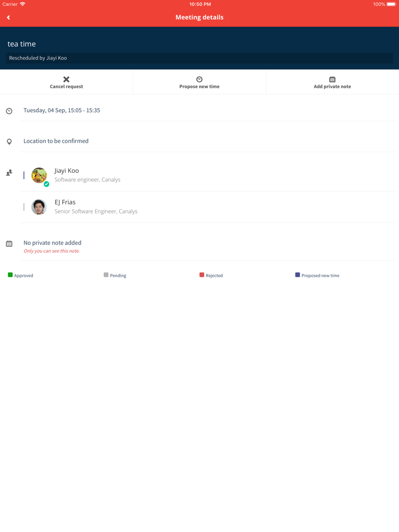Viewport: 399px width, 532px height.
Task: Click the Cancel request label
Action: (66, 87)
